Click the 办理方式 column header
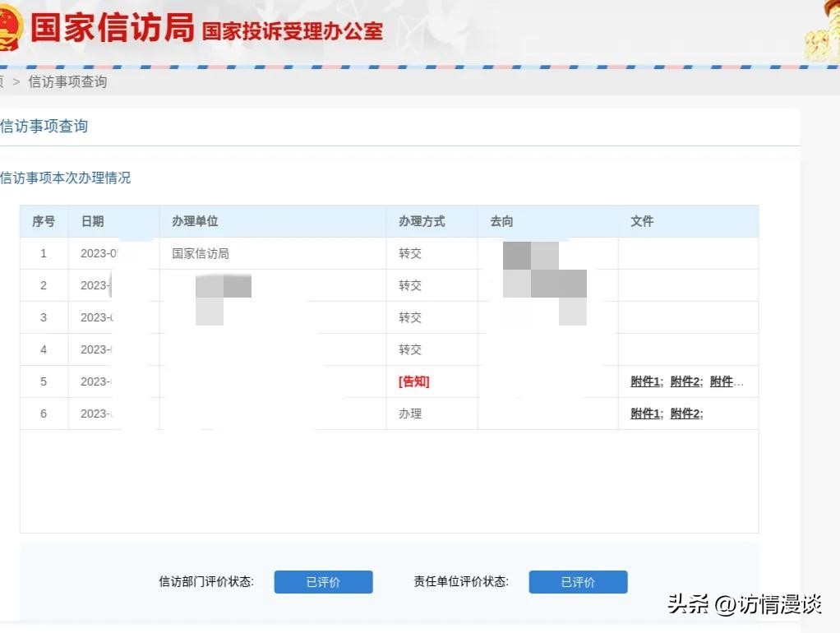Image resolution: width=840 pixels, height=633 pixels. (x=422, y=221)
